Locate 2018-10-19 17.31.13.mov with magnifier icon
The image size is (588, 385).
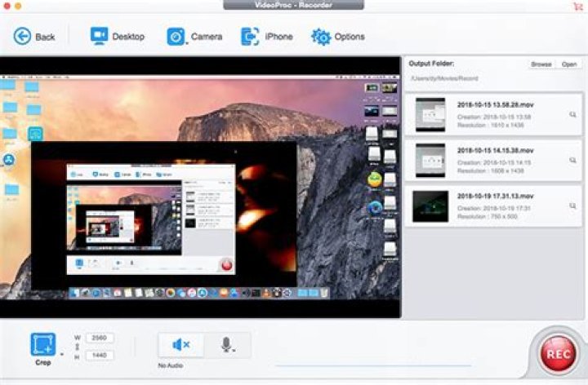pos(572,206)
